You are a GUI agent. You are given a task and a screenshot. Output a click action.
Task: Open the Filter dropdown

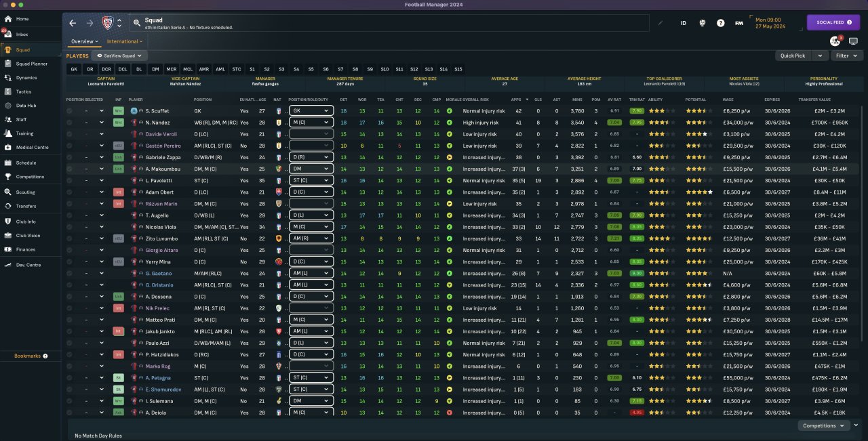(846, 56)
